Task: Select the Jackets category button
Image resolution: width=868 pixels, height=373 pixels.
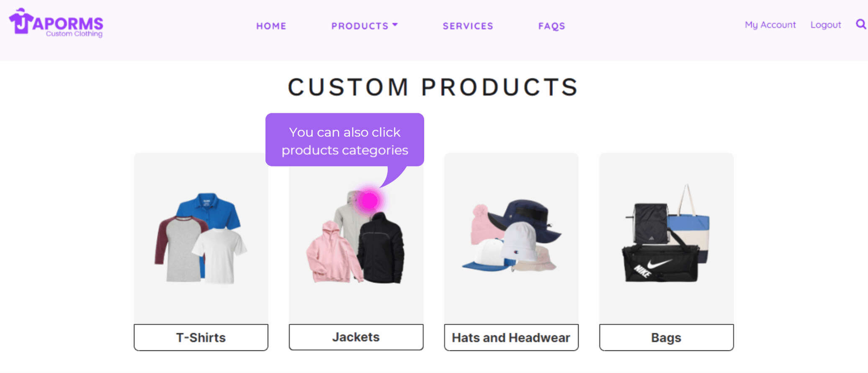Action: [356, 337]
